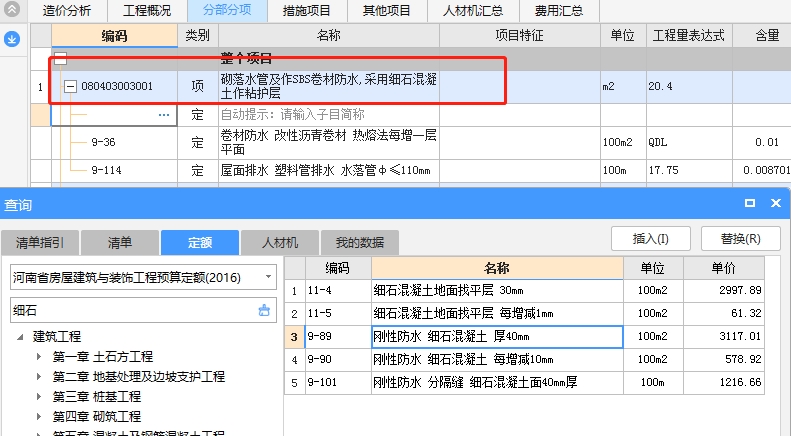
Task: Select the 分部分项 tab
Action: coord(227,11)
